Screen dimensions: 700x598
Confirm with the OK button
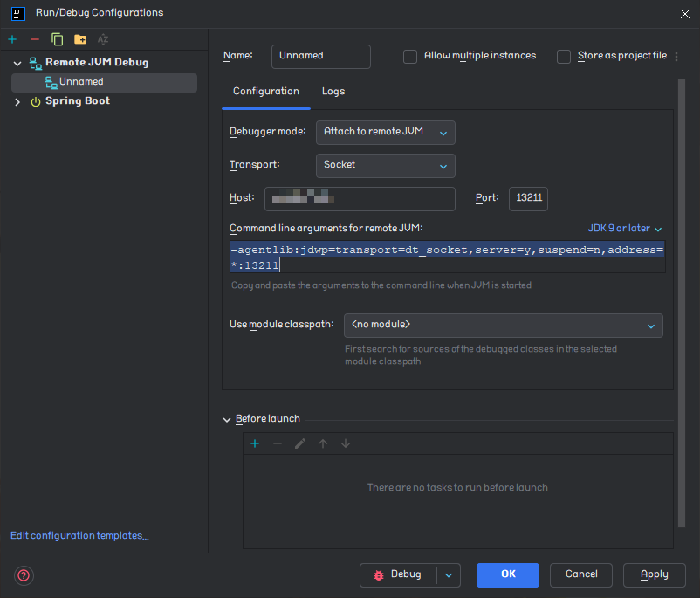[508, 574]
